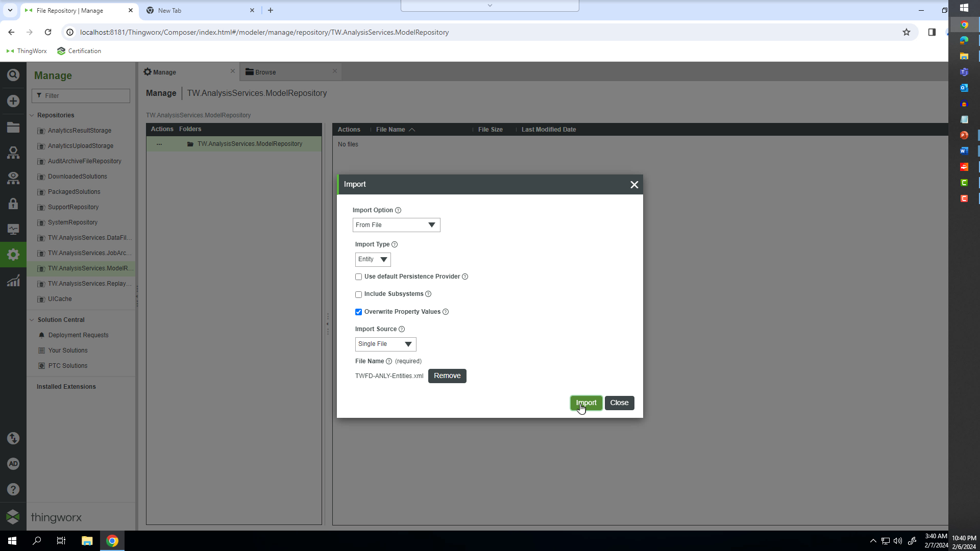Collapse the Repositories tree section
Screen dimensions: 980x551
point(32,115)
